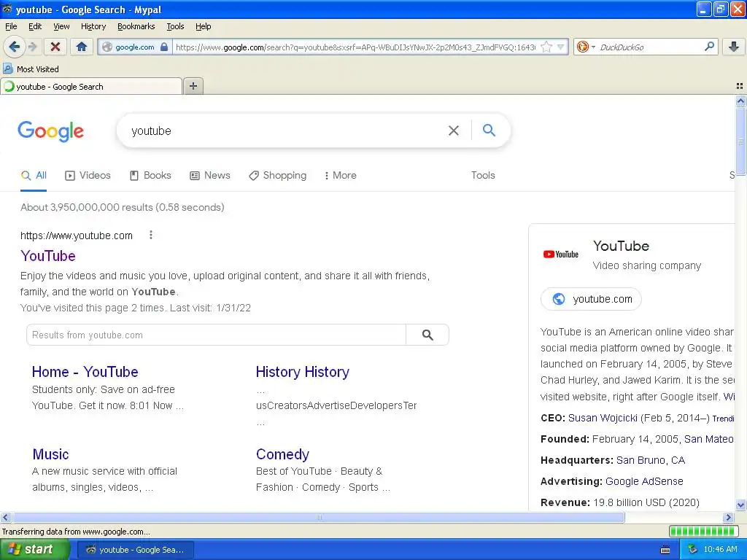Select the youtube - Google Sea... taskbar button
The width and height of the screenshot is (747, 560).
136,550
